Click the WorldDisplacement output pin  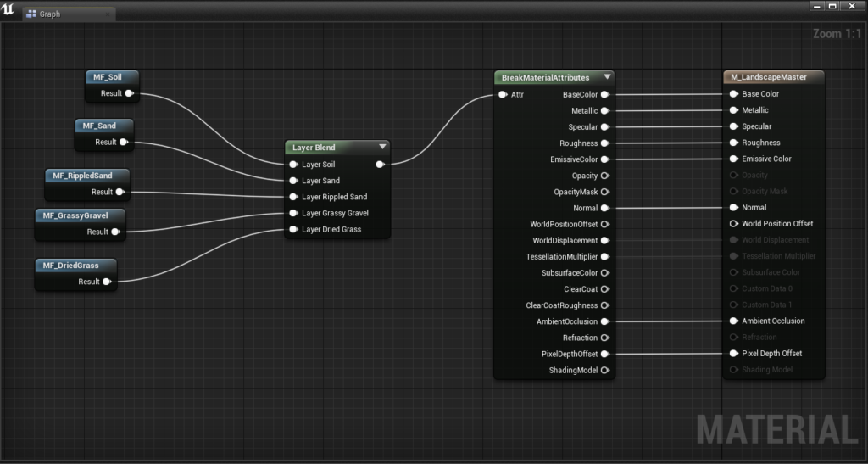605,240
